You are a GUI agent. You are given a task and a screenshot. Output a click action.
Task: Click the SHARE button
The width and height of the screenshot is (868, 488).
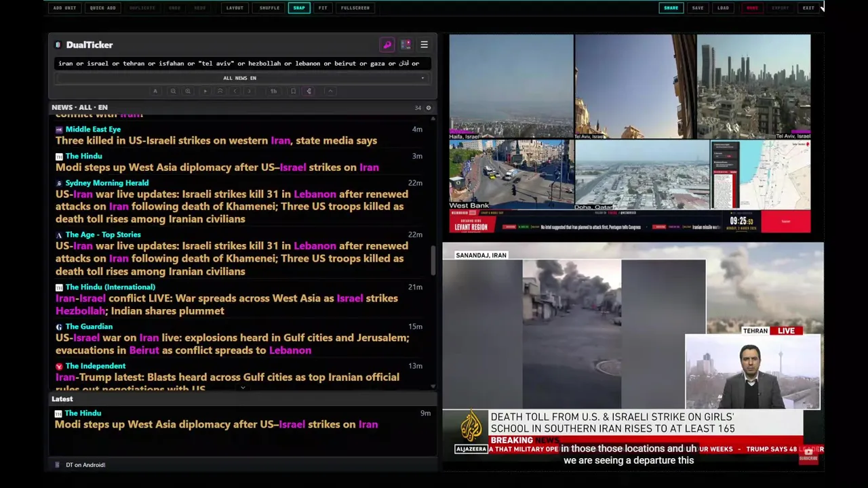pos(671,8)
